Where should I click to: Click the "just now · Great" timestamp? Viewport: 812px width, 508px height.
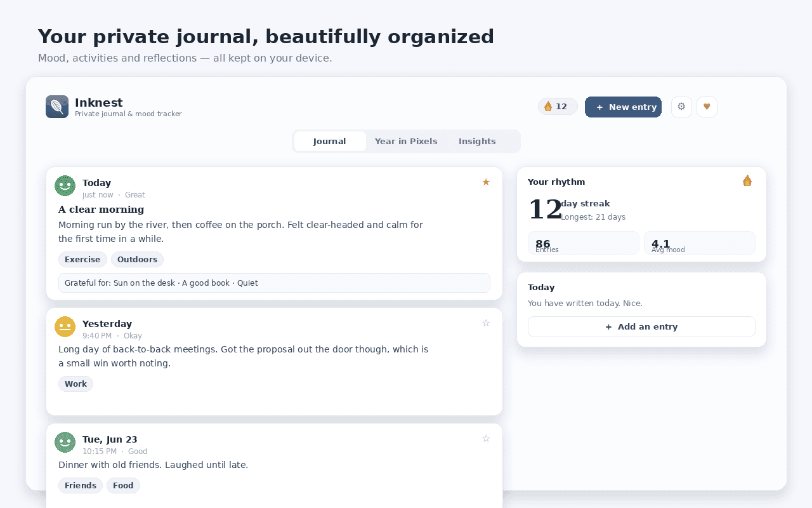click(x=114, y=195)
